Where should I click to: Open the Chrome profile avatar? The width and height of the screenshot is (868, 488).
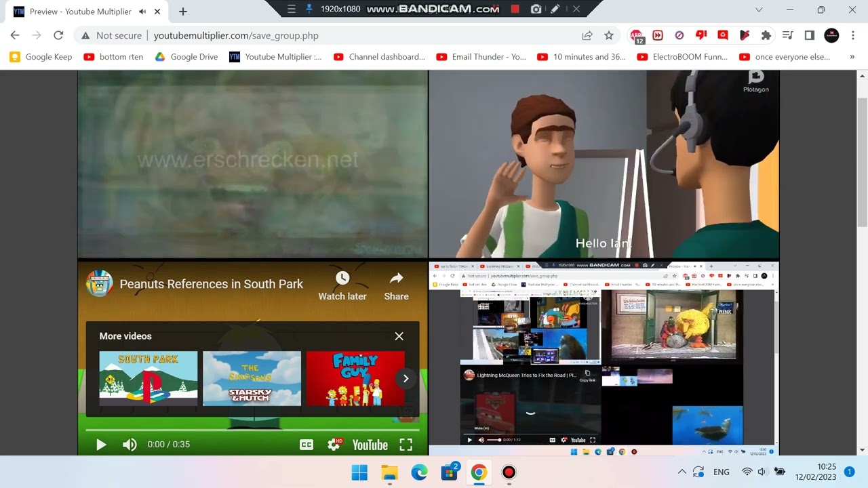pyautogui.click(x=831, y=35)
